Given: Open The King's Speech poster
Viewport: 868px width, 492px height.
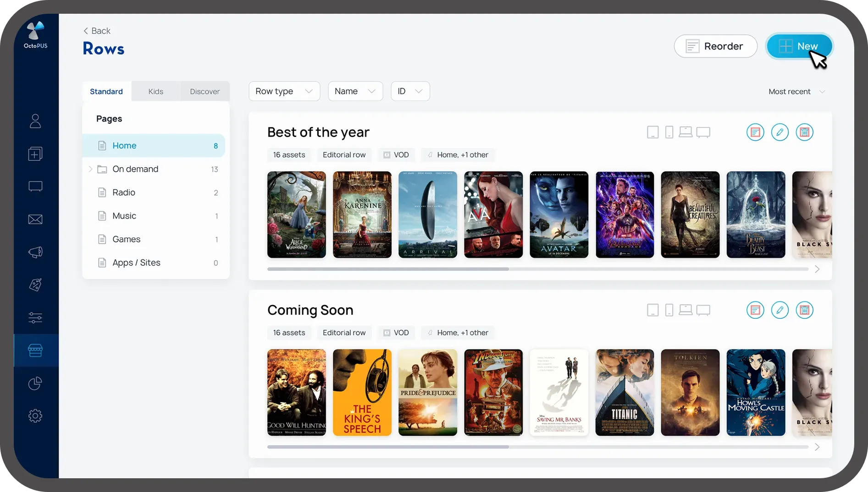Looking at the screenshot, I should [362, 393].
